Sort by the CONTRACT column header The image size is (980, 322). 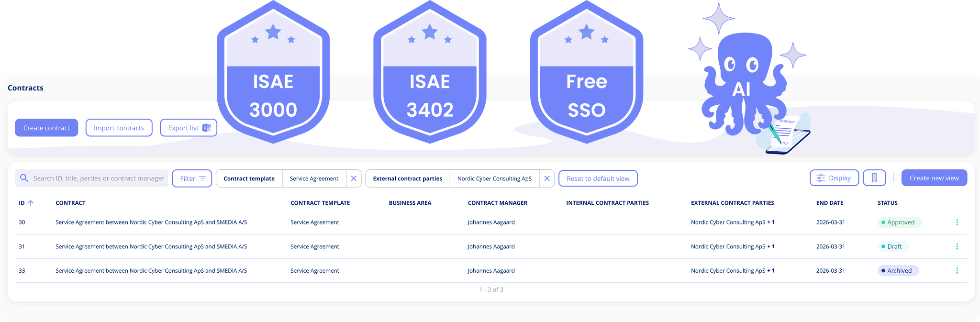(70, 203)
